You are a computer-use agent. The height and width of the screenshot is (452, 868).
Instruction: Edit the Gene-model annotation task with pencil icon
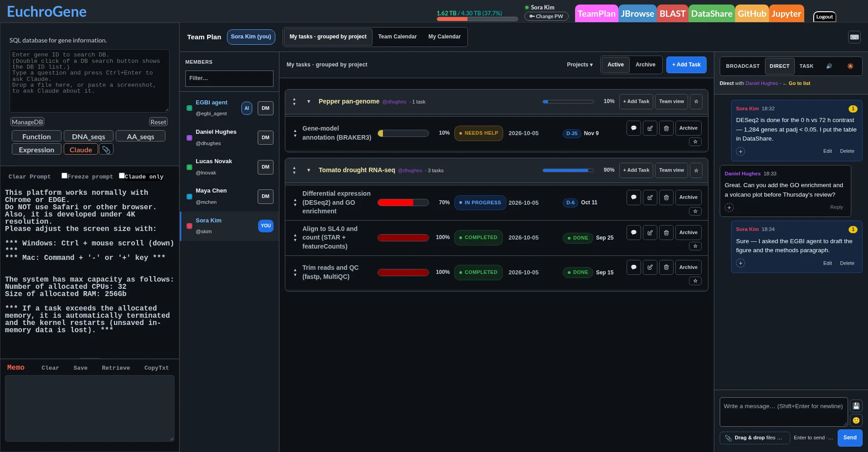(x=650, y=128)
